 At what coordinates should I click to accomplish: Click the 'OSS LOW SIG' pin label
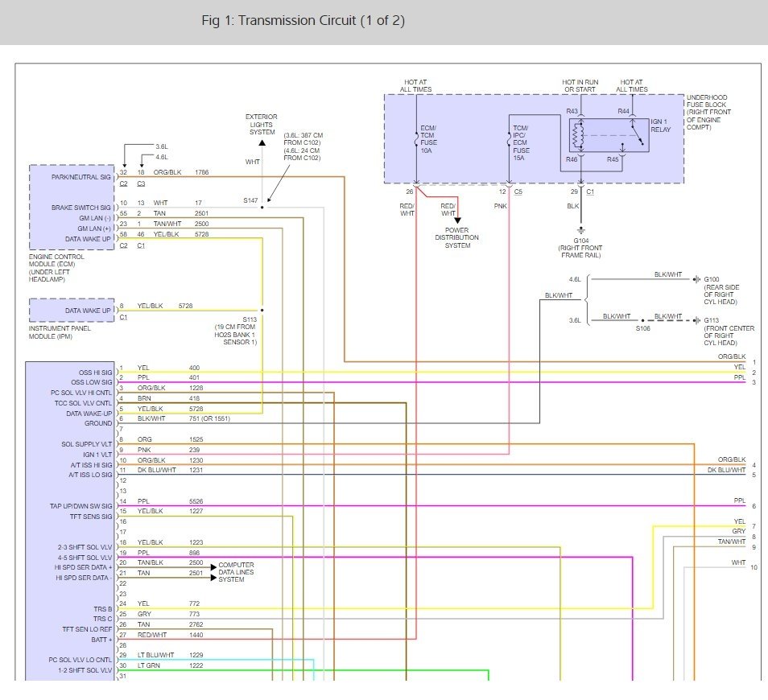pos(92,382)
